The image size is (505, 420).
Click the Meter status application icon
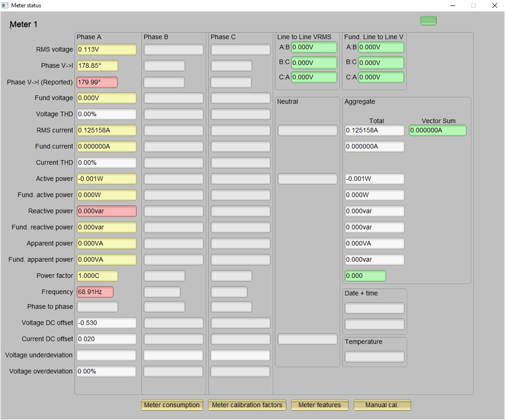pyautogui.click(x=6, y=6)
